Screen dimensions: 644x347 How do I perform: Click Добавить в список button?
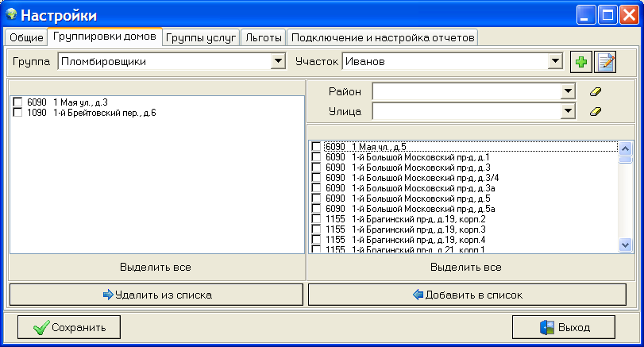coord(467,295)
